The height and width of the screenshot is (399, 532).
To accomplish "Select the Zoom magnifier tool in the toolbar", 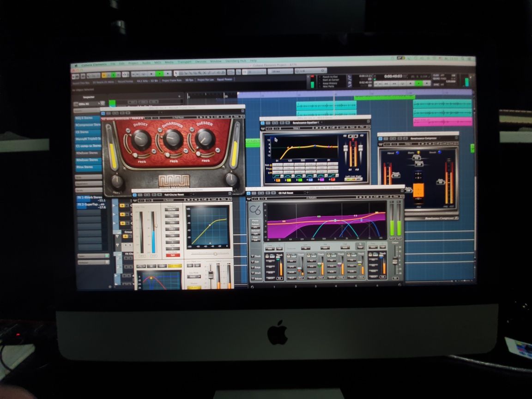I will coord(199,73).
